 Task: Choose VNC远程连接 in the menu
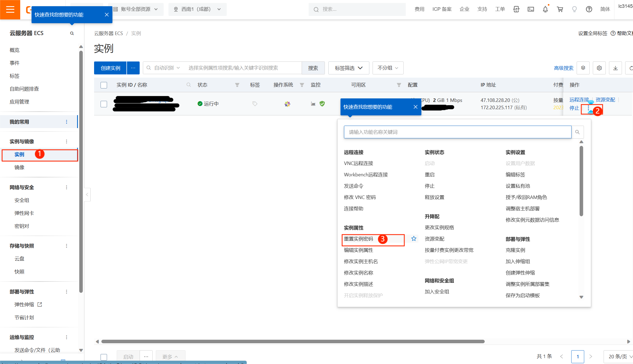pos(358,163)
